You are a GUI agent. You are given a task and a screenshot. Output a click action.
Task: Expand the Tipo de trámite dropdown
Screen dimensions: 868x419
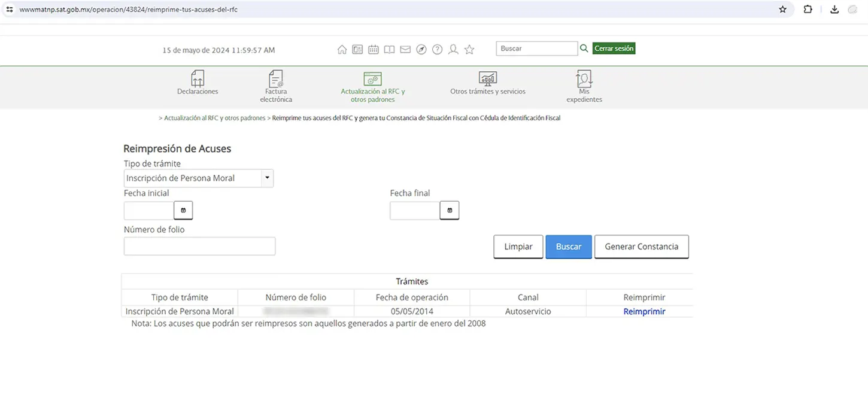pos(267,178)
